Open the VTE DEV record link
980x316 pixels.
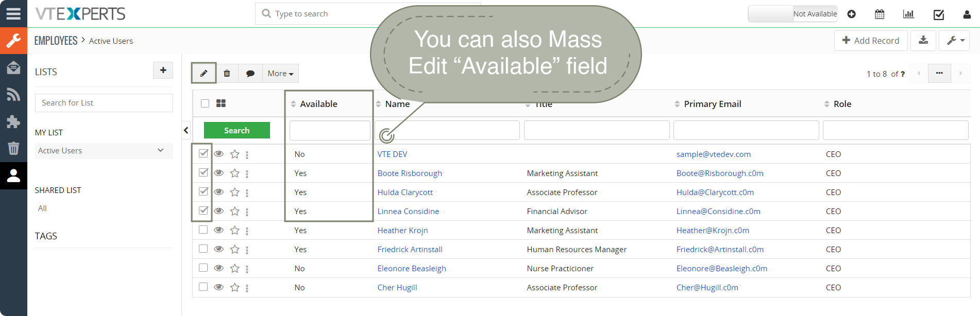(x=392, y=154)
